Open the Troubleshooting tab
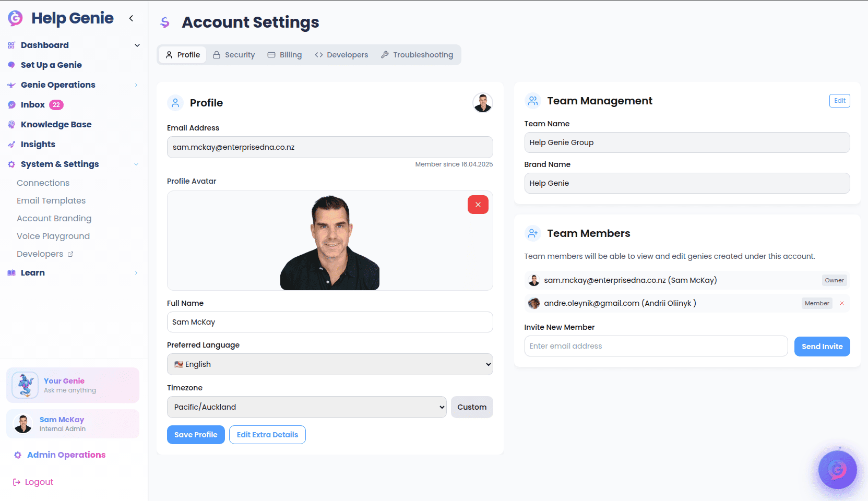 417,55
